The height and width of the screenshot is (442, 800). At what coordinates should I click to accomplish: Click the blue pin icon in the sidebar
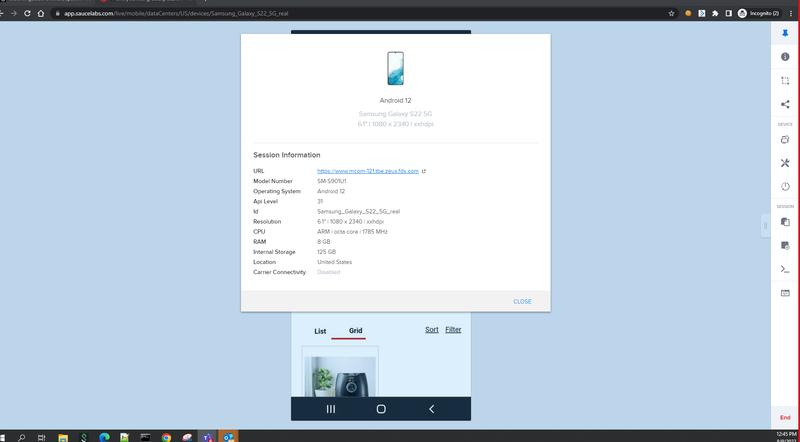coord(785,33)
